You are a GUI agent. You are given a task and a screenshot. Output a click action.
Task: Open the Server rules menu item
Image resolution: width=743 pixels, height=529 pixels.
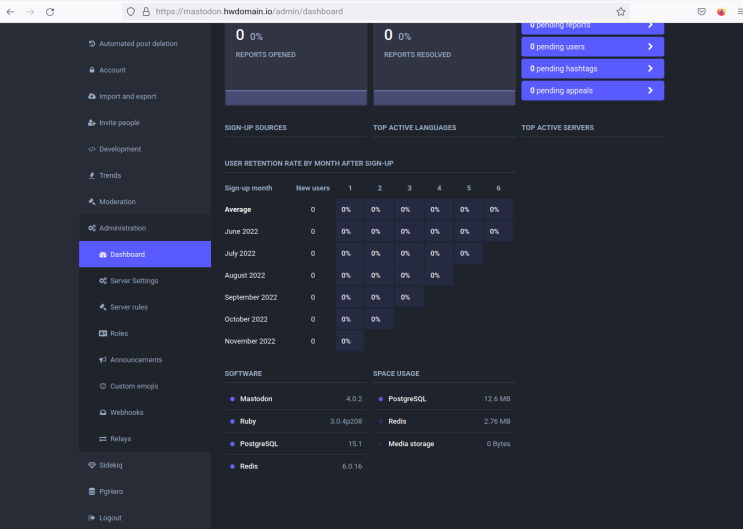(x=128, y=307)
